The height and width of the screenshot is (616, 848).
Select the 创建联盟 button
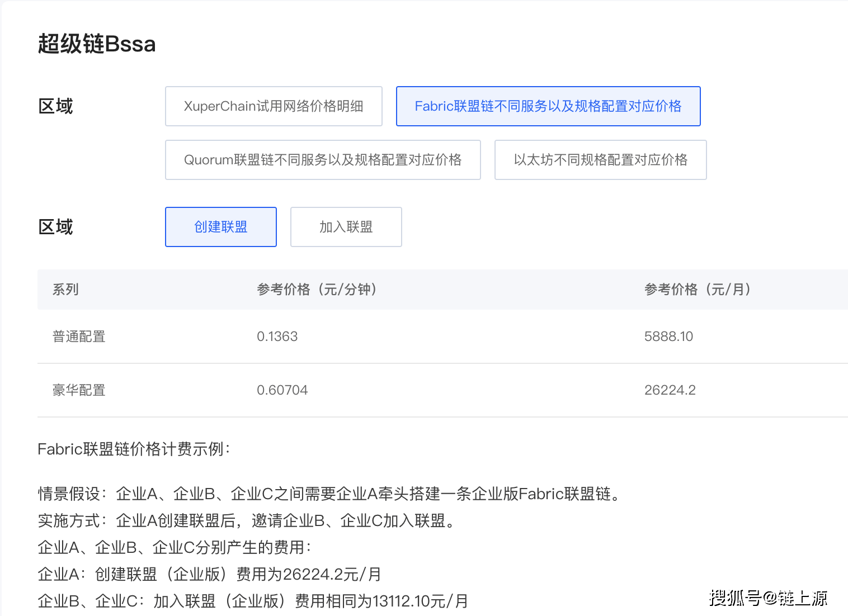pos(221,227)
